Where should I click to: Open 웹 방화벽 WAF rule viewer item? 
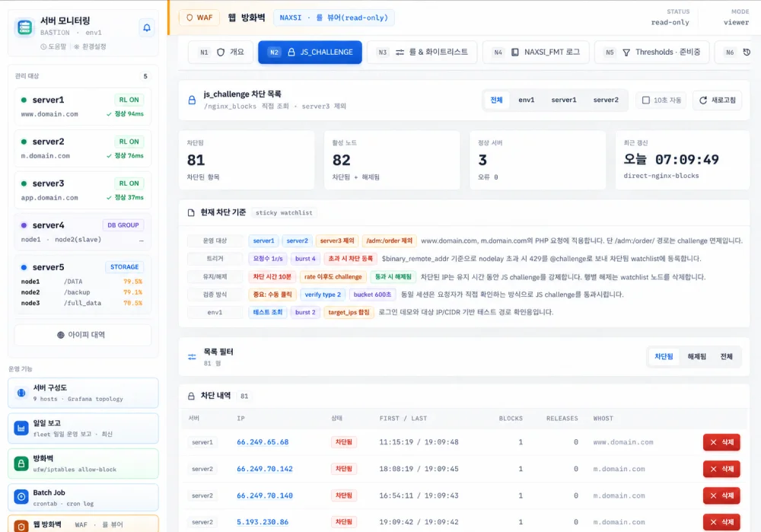83,524
